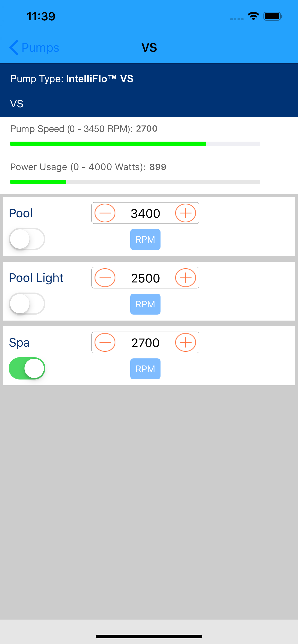Tap the RPM unit button for Pool
The height and width of the screenshot is (644, 298).
click(x=145, y=240)
